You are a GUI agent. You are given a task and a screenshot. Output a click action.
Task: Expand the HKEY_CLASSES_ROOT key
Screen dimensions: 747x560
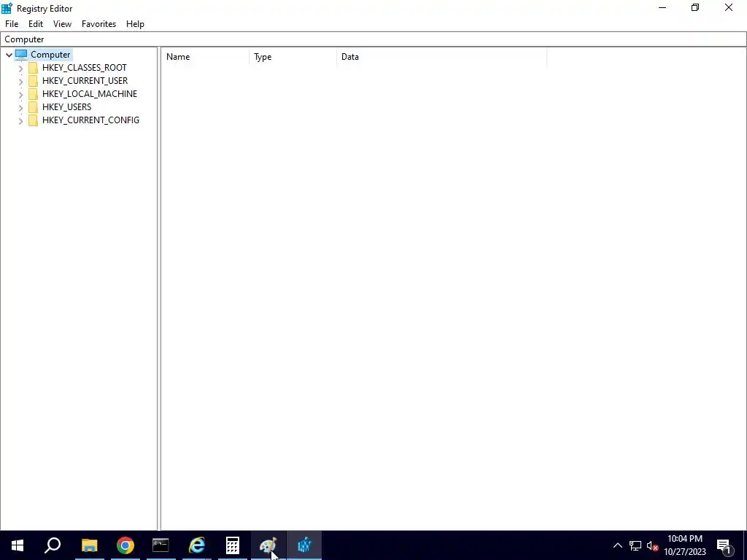pyautogui.click(x=20, y=68)
